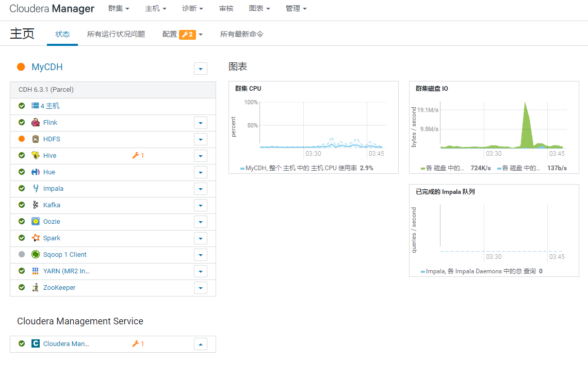Click the Hive bee icon
The image size is (588, 378).
36,155
